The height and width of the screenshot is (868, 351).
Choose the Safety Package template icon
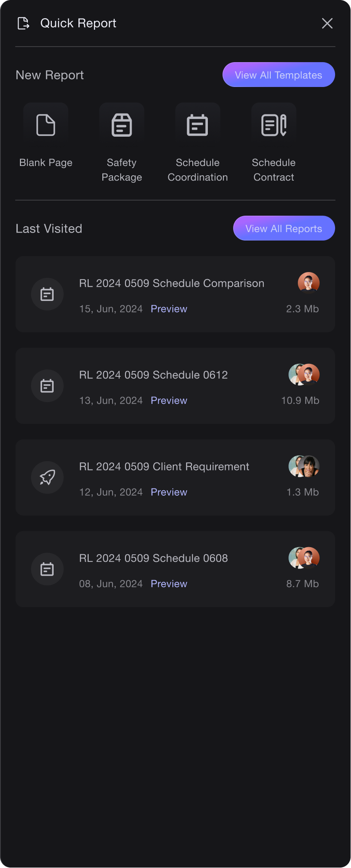coord(122,125)
